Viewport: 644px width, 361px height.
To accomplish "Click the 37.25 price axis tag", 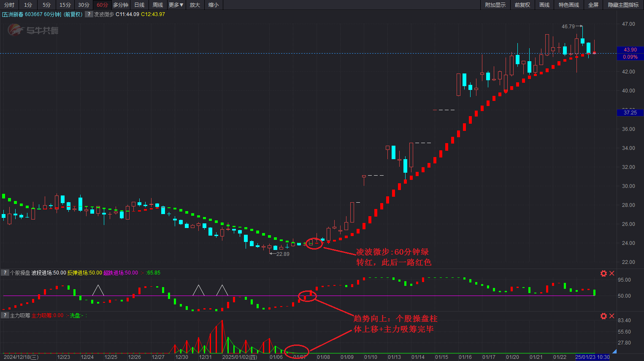I will point(630,113).
